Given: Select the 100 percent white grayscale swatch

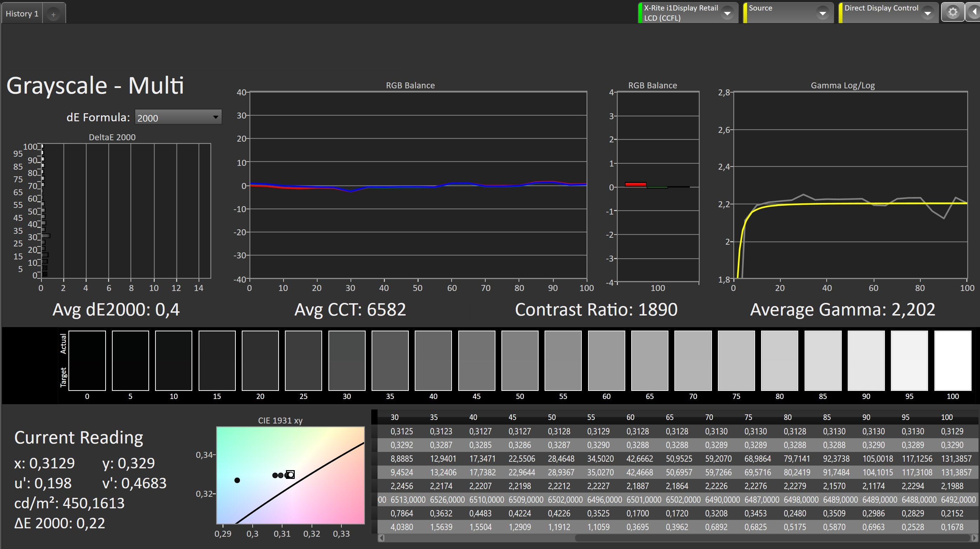Looking at the screenshot, I should [952, 360].
